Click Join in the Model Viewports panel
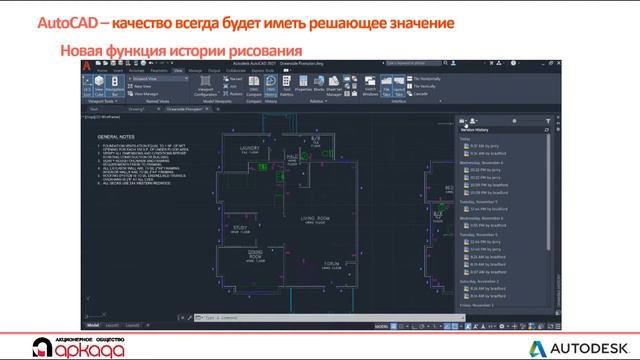640x360 pixels. (x=230, y=86)
